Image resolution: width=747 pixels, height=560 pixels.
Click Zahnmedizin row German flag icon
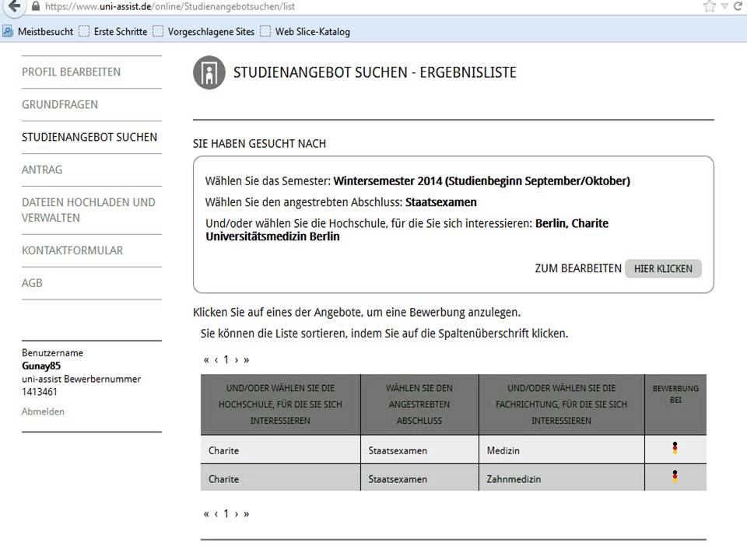[x=675, y=476]
